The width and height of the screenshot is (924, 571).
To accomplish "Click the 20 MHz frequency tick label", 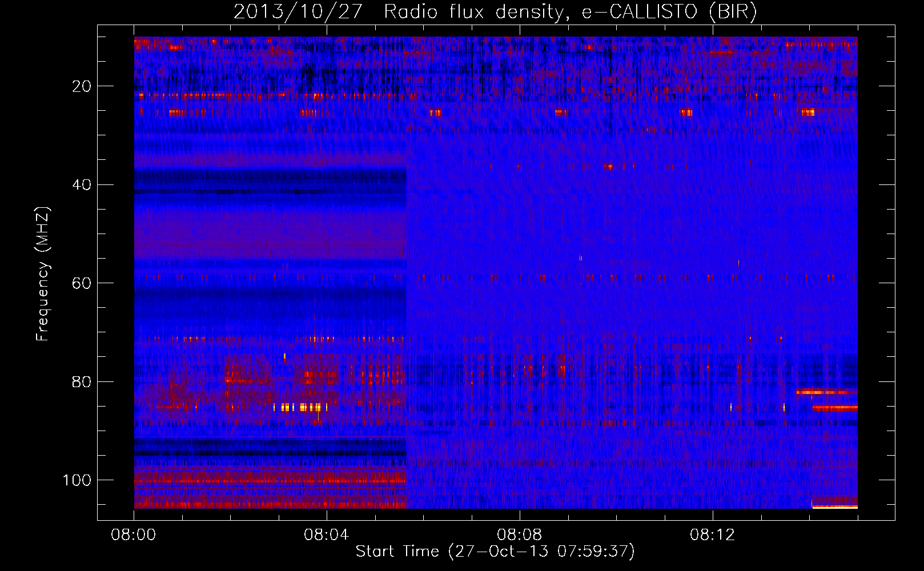I will 82,86.
